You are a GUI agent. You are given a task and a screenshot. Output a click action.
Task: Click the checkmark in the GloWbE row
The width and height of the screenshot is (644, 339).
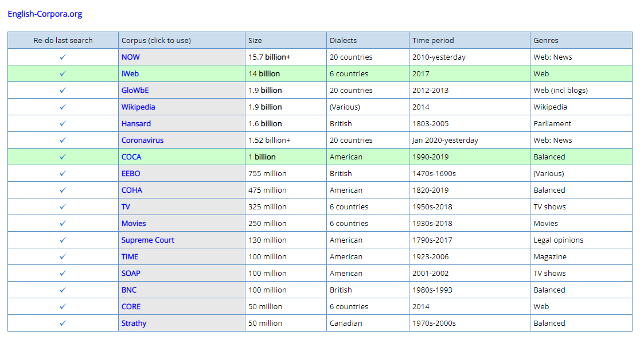point(63,91)
